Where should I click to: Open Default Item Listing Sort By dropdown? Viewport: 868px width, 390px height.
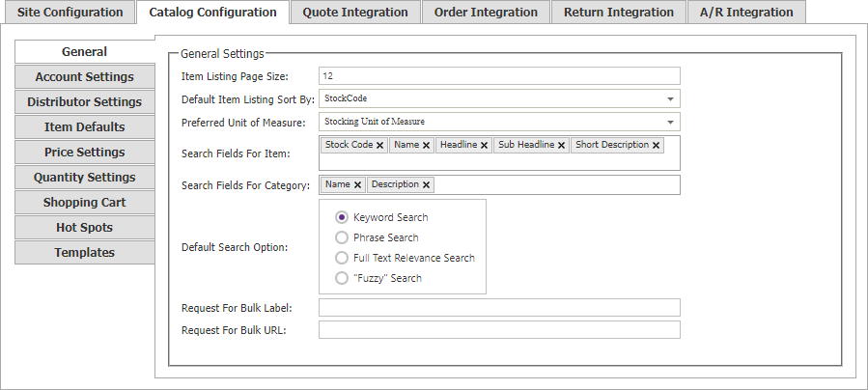[x=499, y=99]
